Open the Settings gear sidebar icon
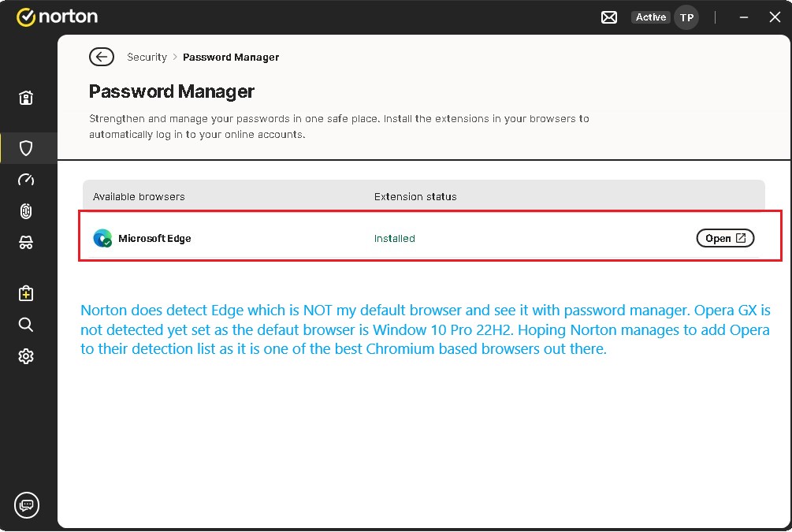The image size is (792, 532). (26, 356)
